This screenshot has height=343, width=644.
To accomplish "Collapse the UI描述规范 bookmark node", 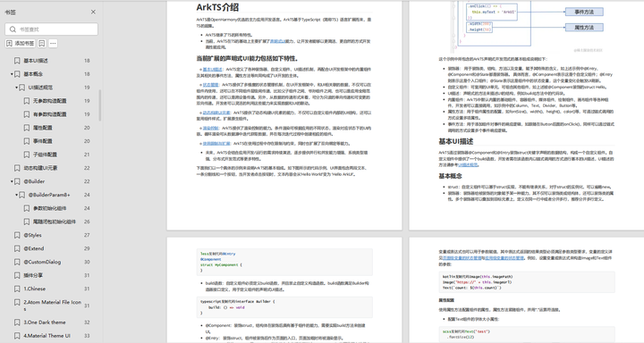I will click(16, 88).
